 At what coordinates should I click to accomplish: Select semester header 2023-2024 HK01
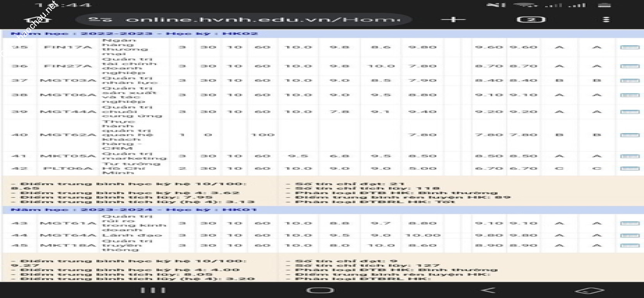coord(134,210)
